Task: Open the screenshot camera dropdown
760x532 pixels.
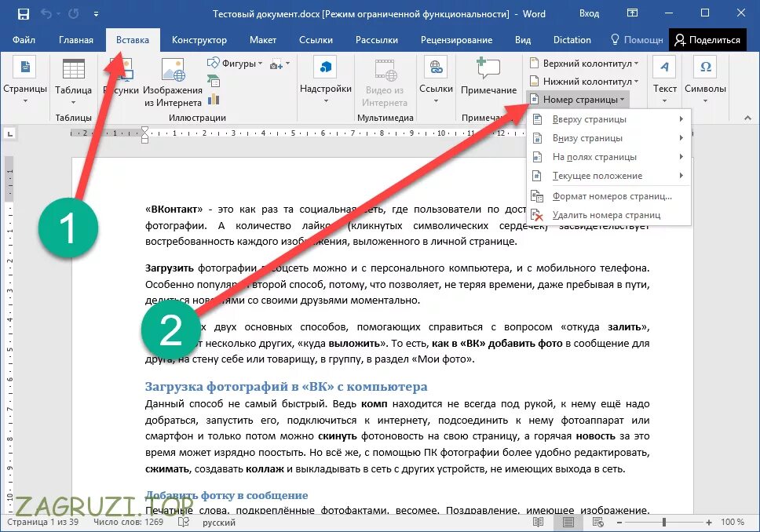Action: coord(280,64)
